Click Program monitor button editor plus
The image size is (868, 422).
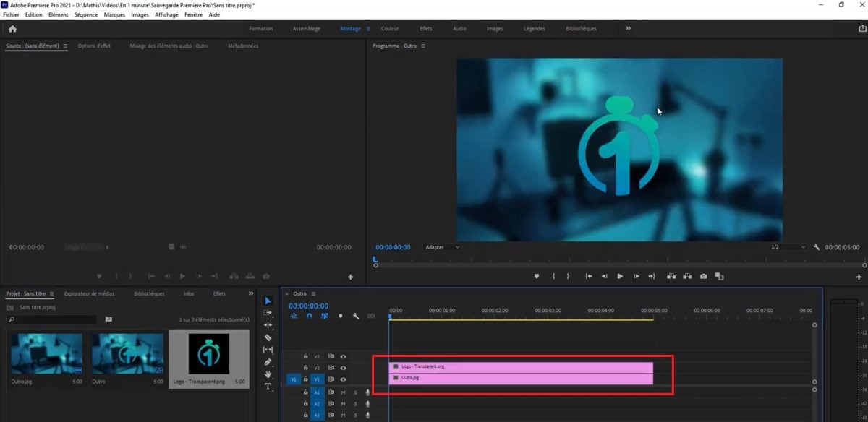[859, 277]
